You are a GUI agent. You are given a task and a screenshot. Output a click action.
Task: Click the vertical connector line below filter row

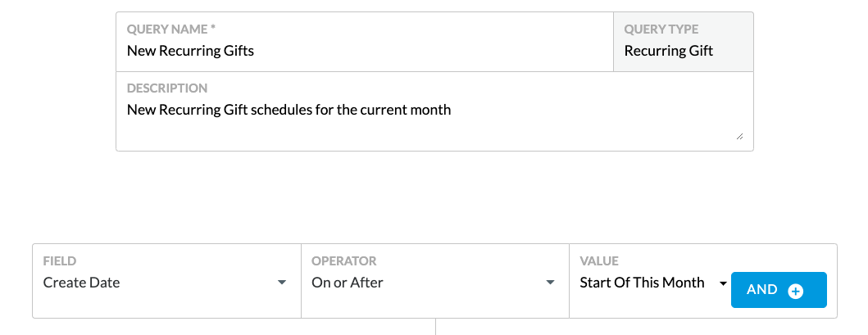coord(436,327)
